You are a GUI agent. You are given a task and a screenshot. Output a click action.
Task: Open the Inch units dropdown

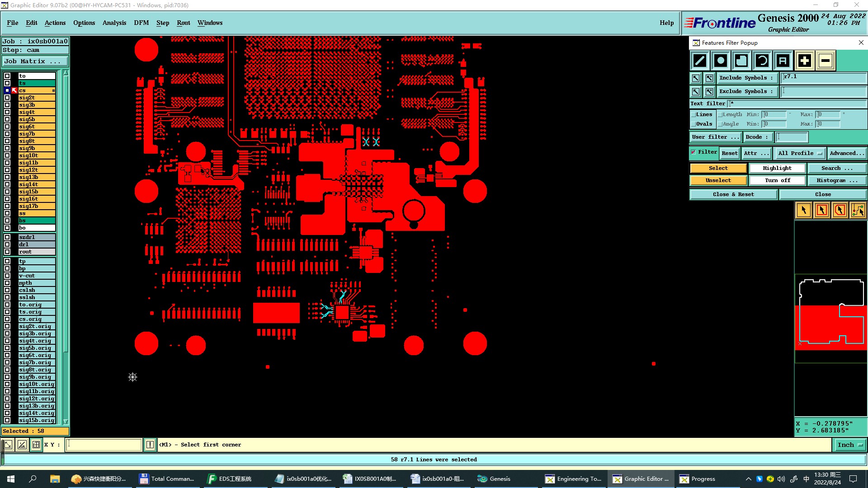pos(850,445)
